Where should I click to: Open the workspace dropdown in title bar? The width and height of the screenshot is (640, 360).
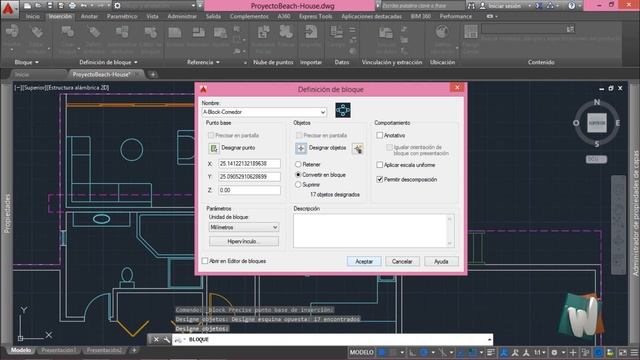pyautogui.click(x=193, y=6)
